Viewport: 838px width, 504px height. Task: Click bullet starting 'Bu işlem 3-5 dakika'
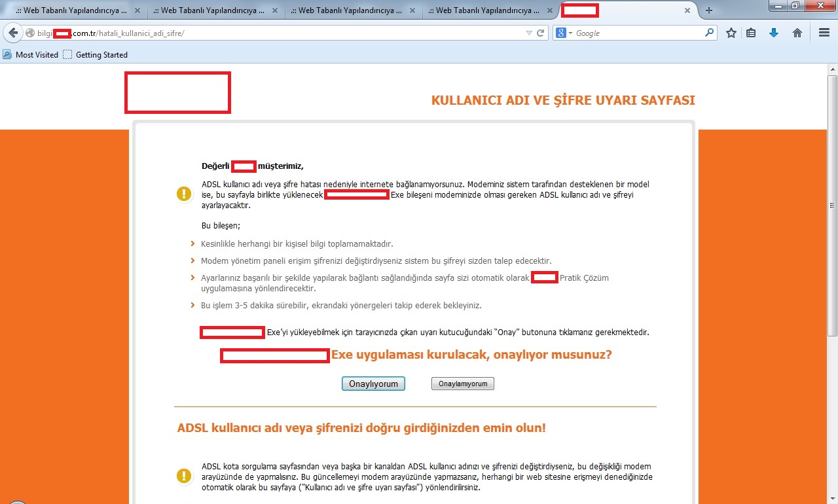pyautogui.click(x=341, y=305)
